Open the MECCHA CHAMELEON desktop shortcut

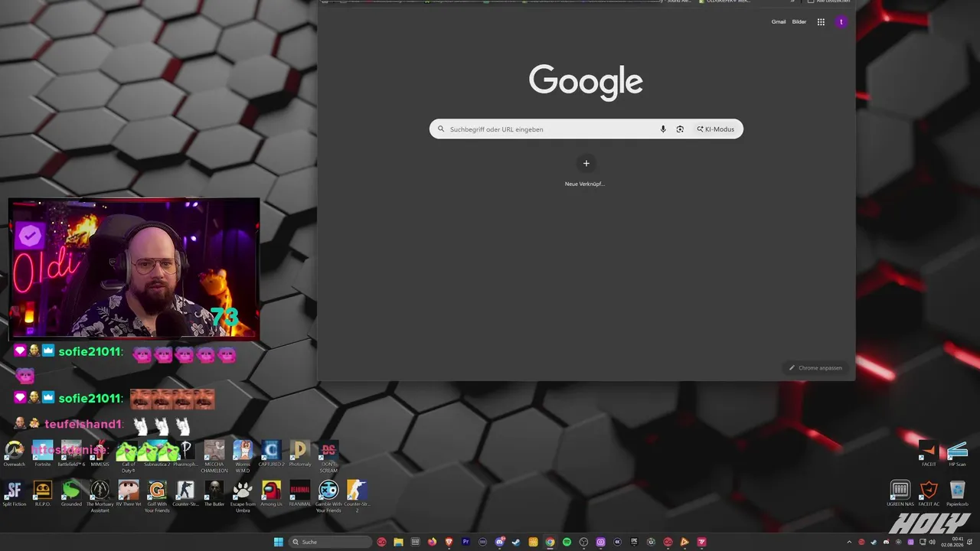[214, 456]
